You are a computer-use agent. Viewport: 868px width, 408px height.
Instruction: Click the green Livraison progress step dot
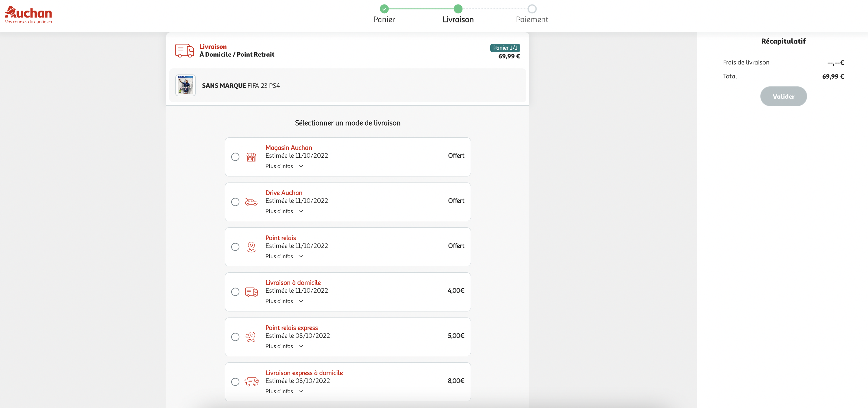458,9
